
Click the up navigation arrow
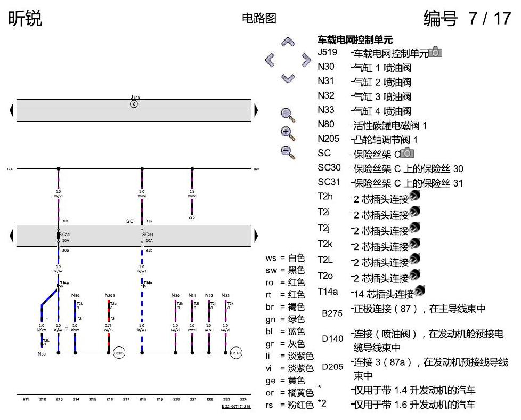[x=288, y=42]
